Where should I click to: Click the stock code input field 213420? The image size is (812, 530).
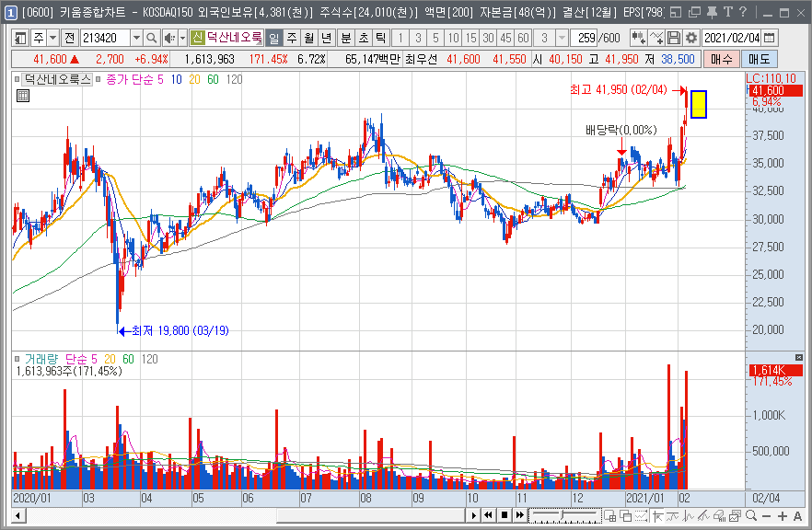(105, 38)
